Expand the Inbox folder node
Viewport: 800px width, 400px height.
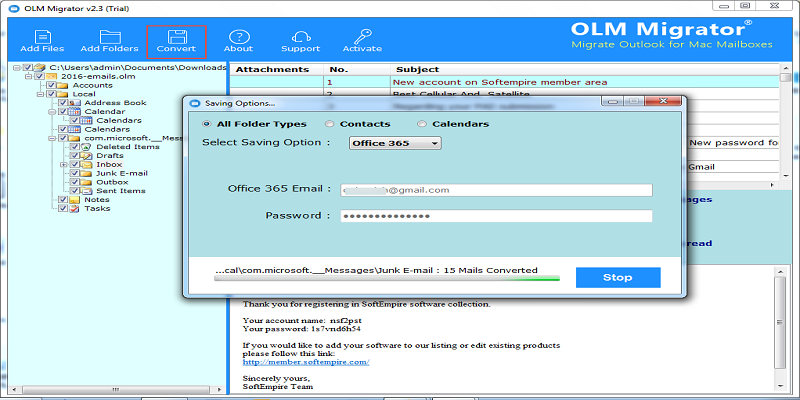click(64, 164)
